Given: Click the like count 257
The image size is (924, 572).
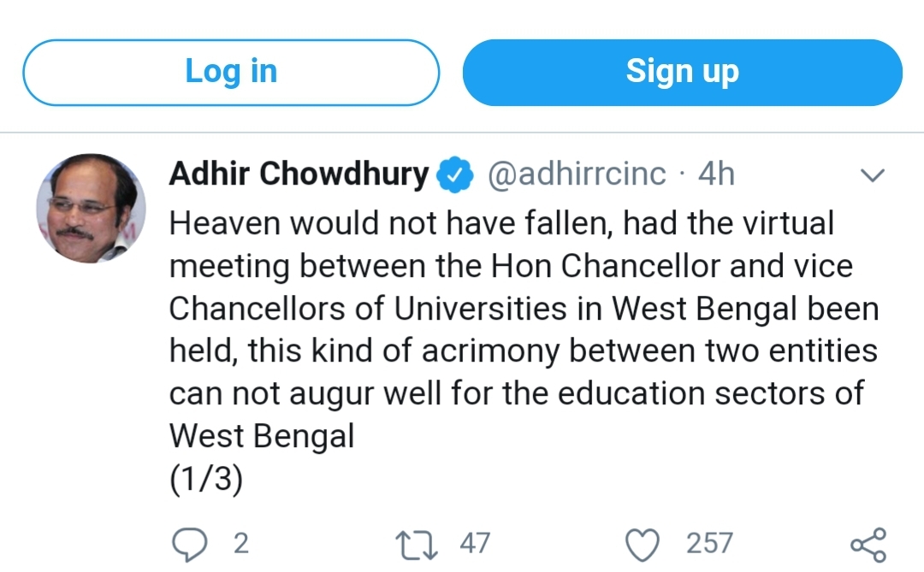Looking at the screenshot, I should pos(709,543).
